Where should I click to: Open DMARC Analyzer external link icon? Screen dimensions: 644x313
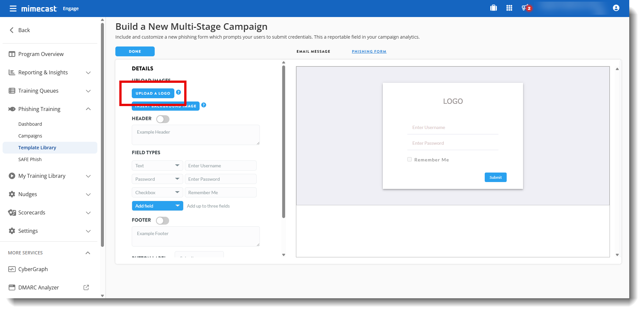86,287
